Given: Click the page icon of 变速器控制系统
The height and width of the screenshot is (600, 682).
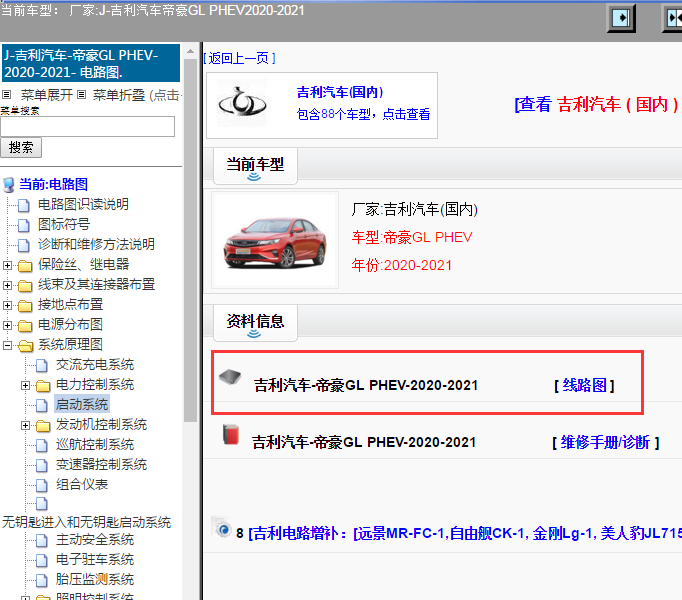Looking at the screenshot, I should (42, 465).
